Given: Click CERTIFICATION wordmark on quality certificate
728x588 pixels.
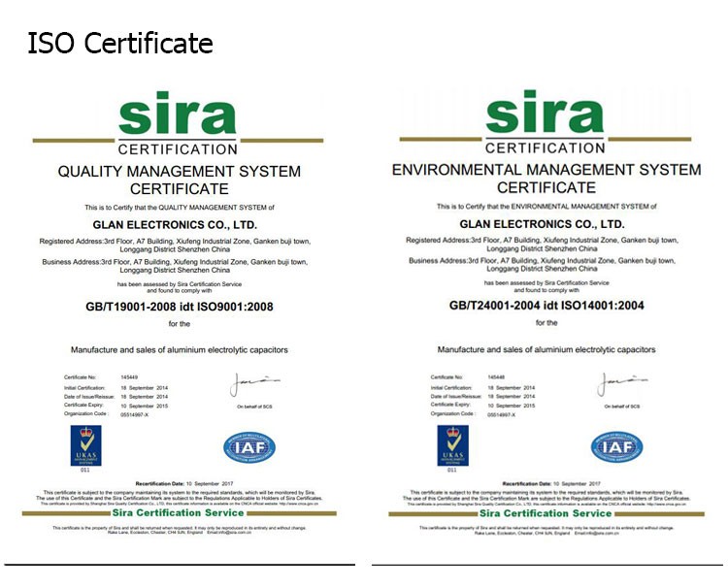Looking at the screenshot, I should click(x=178, y=149).
